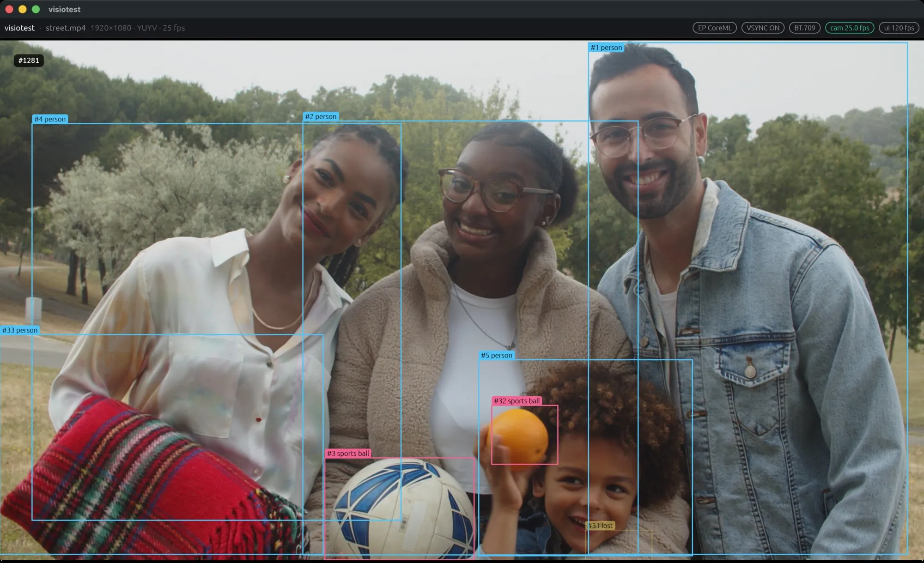Click the #31 lost track label
The image size is (924, 563).
coord(601,526)
